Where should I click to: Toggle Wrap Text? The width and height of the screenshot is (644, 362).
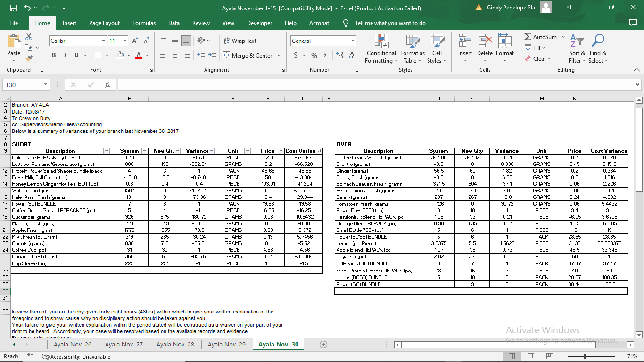(x=240, y=41)
